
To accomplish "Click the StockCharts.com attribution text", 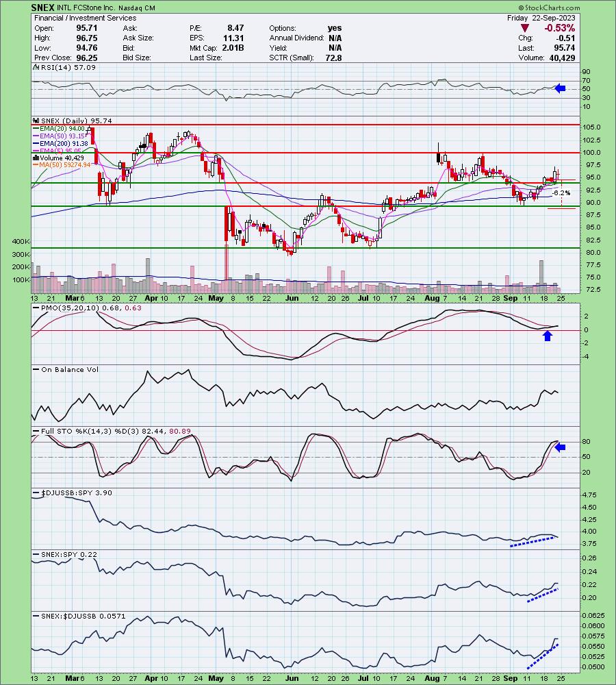I will click(549, 8).
